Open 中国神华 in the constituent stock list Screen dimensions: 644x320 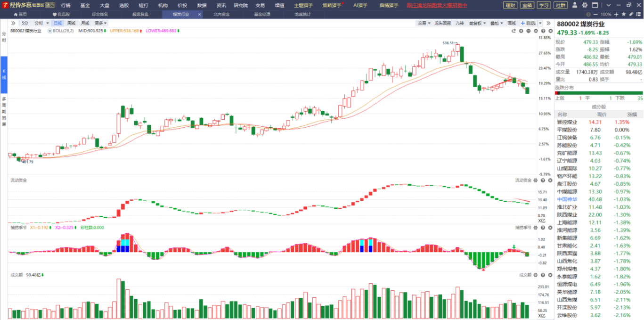(x=567, y=199)
